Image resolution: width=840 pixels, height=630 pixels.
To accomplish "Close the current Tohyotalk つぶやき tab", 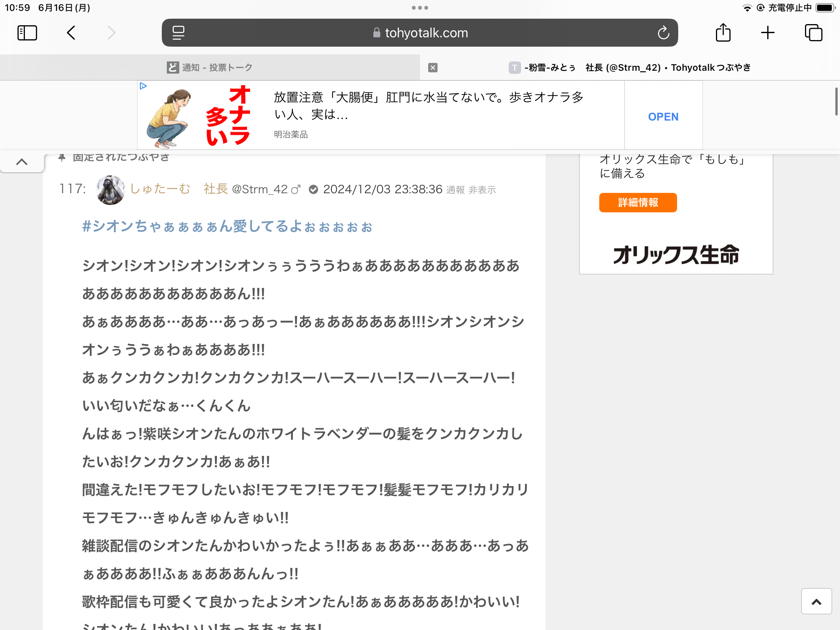I will [433, 68].
